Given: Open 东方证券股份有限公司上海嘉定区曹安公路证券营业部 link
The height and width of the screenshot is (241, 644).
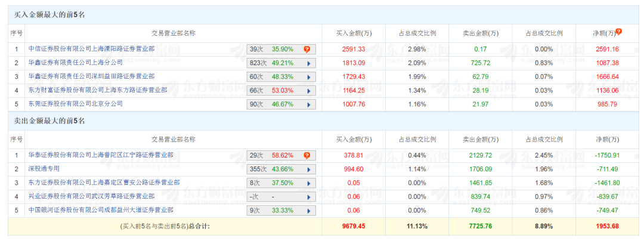Looking at the screenshot, I should point(104,183).
